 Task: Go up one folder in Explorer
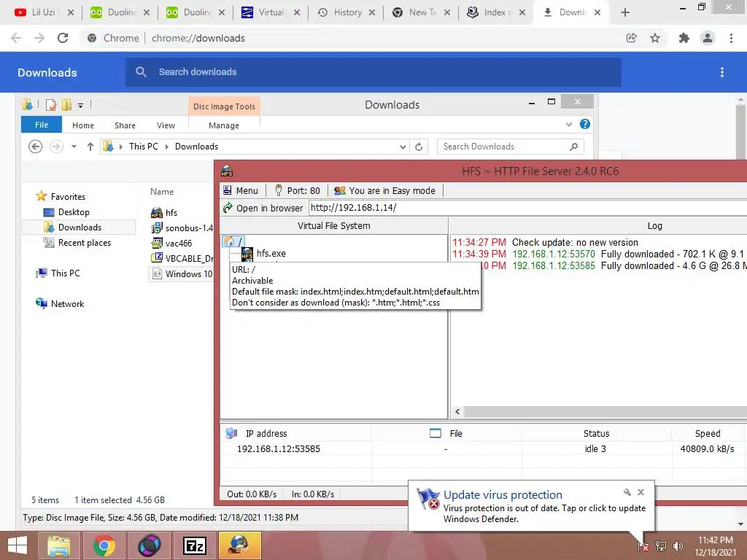[x=90, y=147]
